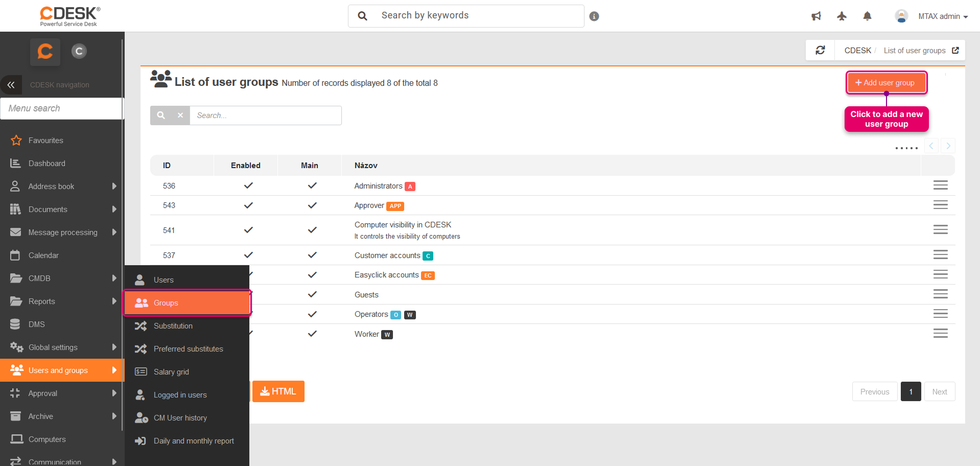
Task: Toggle Enabled checkmark for Administrators group
Action: [x=248, y=185]
